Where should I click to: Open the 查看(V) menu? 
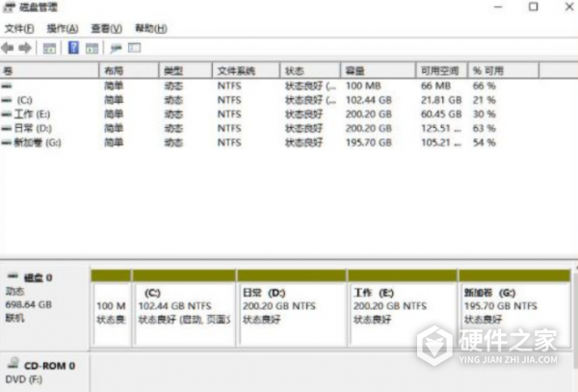pyautogui.click(x=106, y=28)
